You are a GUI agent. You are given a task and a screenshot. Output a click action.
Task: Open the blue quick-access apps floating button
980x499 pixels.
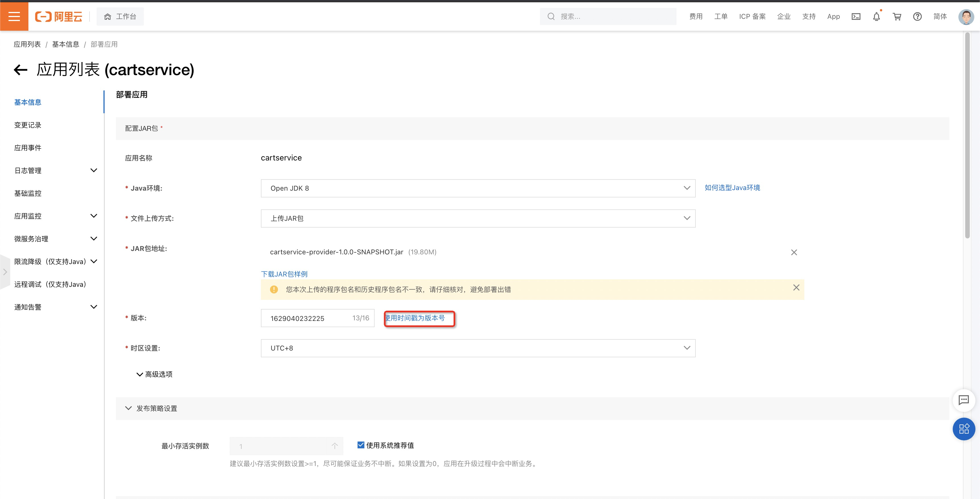click(x=964, y=429)
